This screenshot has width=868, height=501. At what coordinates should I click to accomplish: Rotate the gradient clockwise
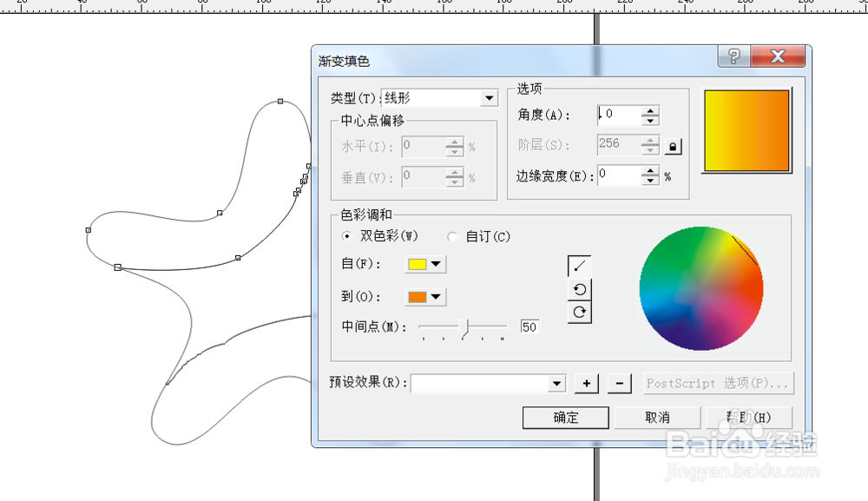coord(579,312)
